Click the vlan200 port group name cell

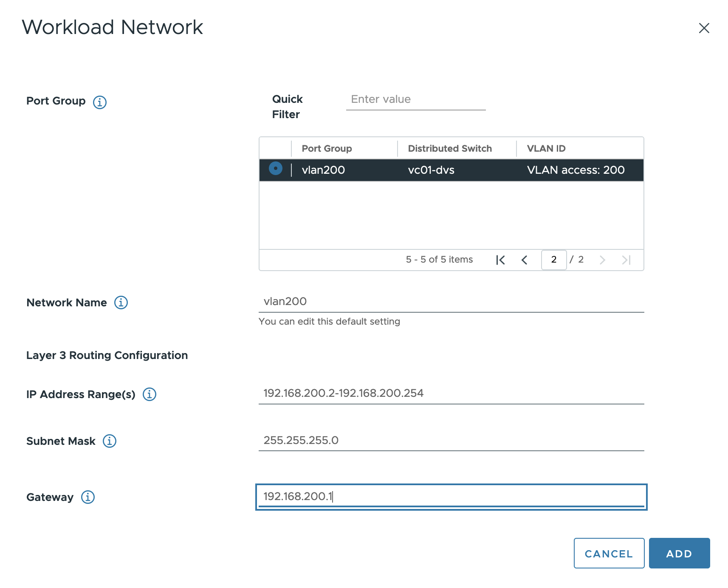323,170
